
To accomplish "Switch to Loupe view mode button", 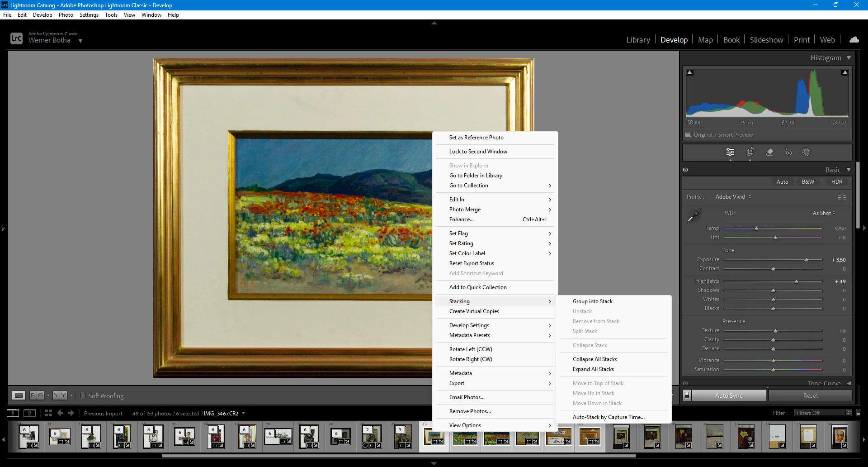I will coord(19,396).
